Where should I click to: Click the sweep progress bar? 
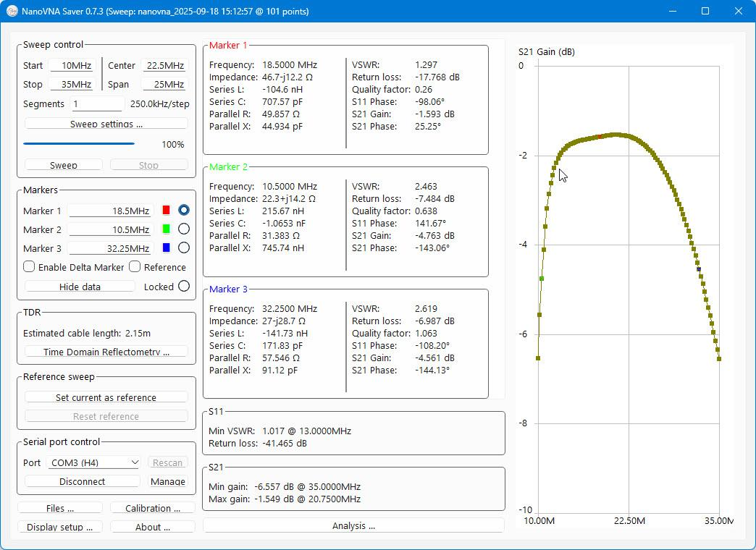(79, 143)
